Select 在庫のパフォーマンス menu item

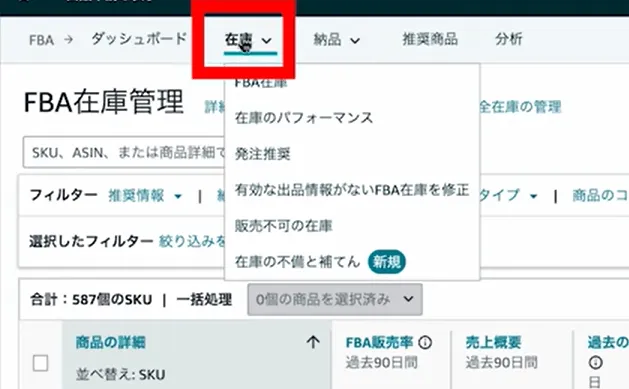304,118
